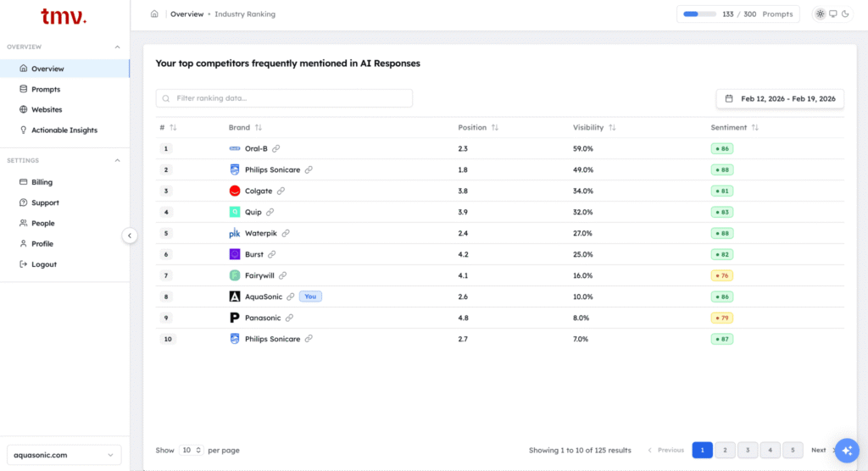Click the Oral-B brand logo
Image resolution: width=868 pixels, height=471 pixels.
click(235, 148)
